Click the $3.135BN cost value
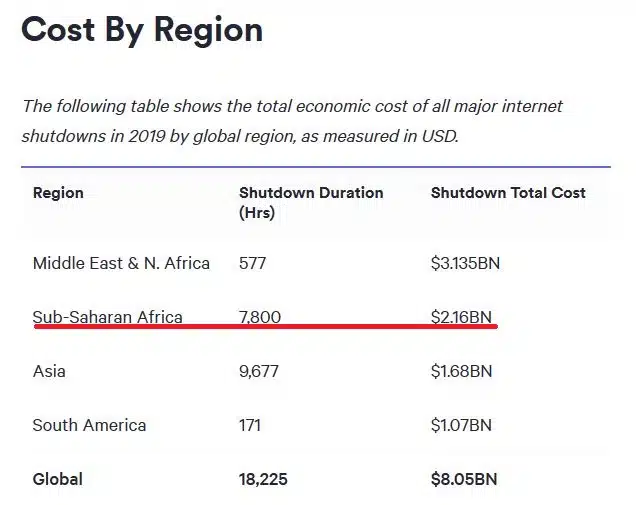Image resolution: width=636 pixels, height=505 pixels. [x=465, y=263]
